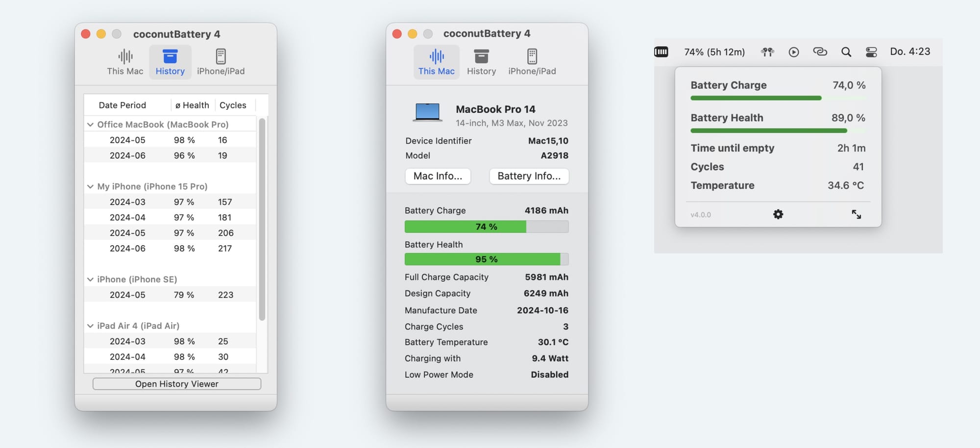Open History tab in left coconutBattery window
The height and width of the screenshot is (448, 980).
[x=170, y=62]
